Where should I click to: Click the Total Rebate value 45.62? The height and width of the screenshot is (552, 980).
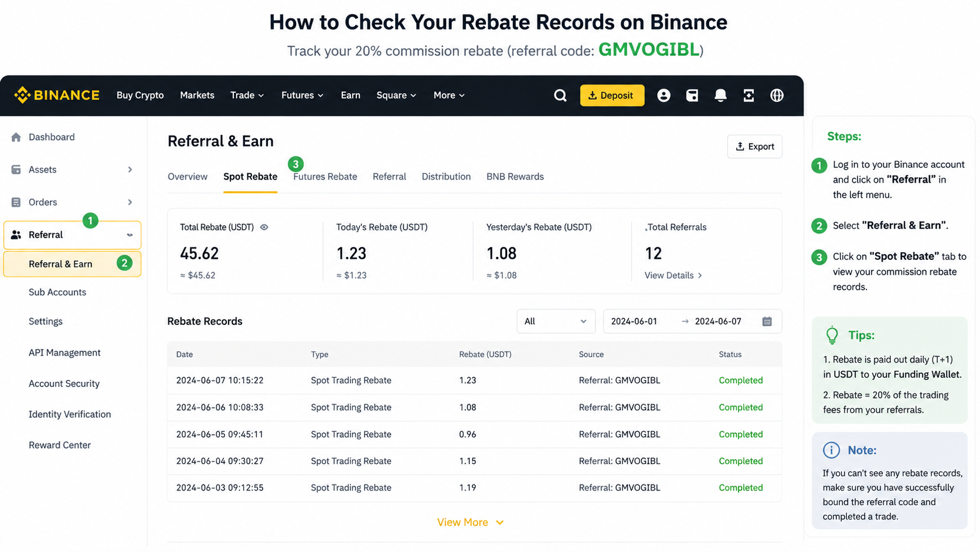(199, 253)
